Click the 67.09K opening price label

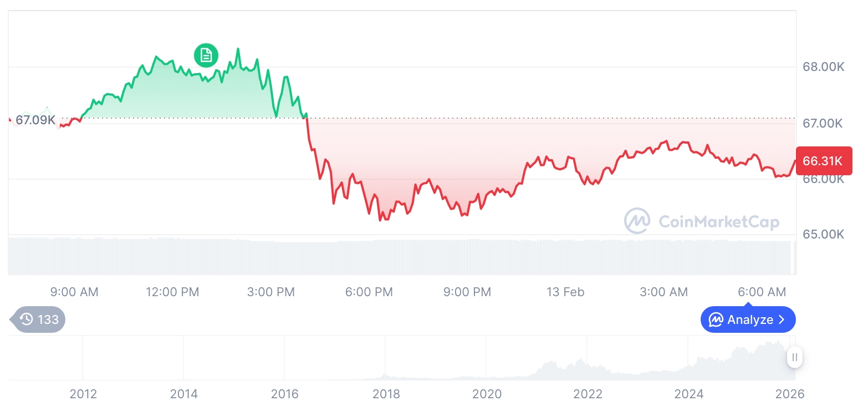pos(35,120)
